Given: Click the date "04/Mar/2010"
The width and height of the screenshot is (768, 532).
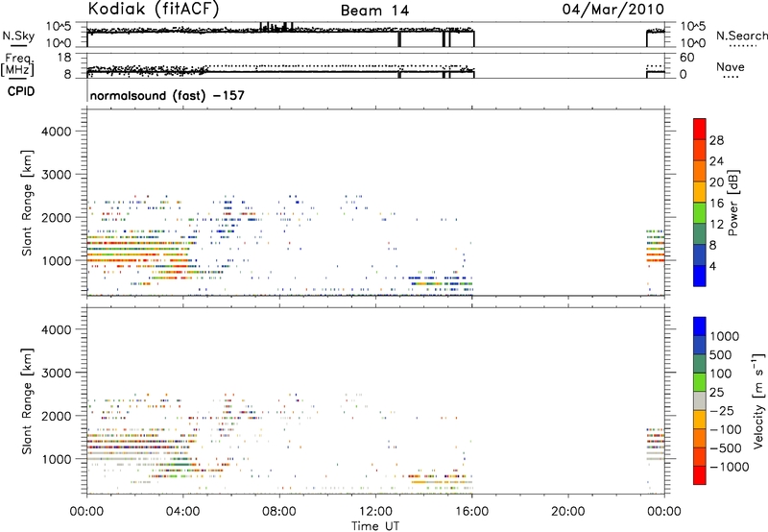Looking at the screenshot, I should [x=612, y=10].
